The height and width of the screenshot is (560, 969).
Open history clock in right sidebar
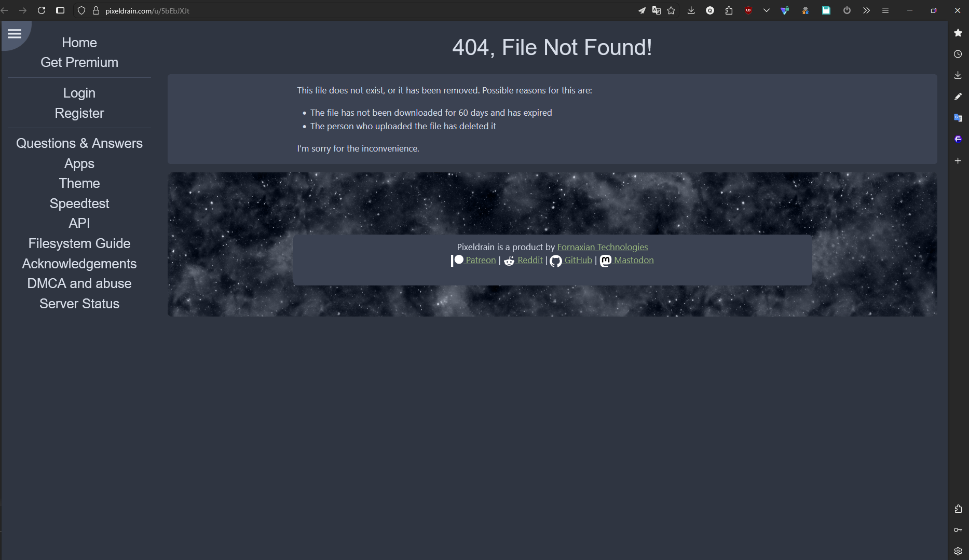pos(958,54)
